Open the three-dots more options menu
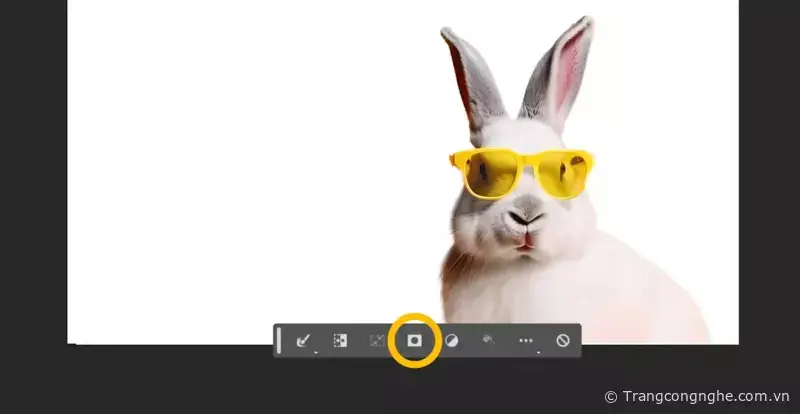The image size is (800, 414). pos(525,341)
